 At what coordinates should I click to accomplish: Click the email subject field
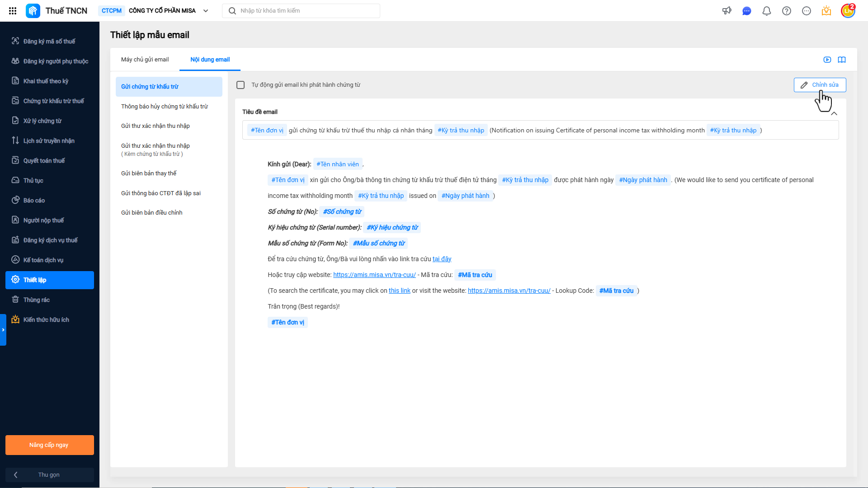pyautogui.click(x=541, y=130)
